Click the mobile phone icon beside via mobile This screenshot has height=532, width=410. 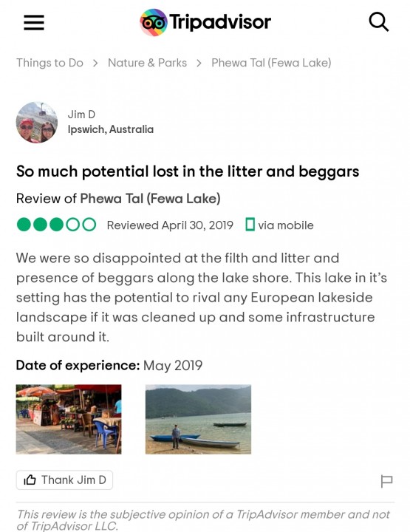coord(250,225)
